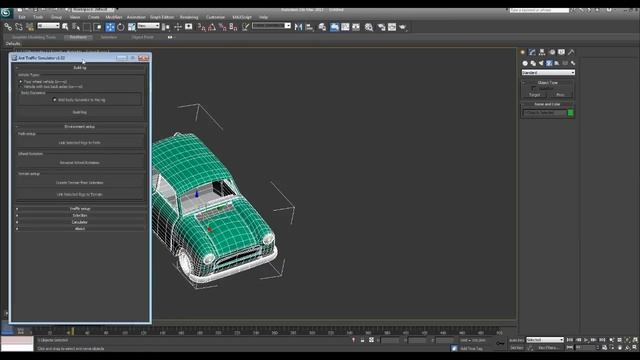Toggle Add body dynamics to the rig
640x360 pixels.
click(x=55, y=100)
